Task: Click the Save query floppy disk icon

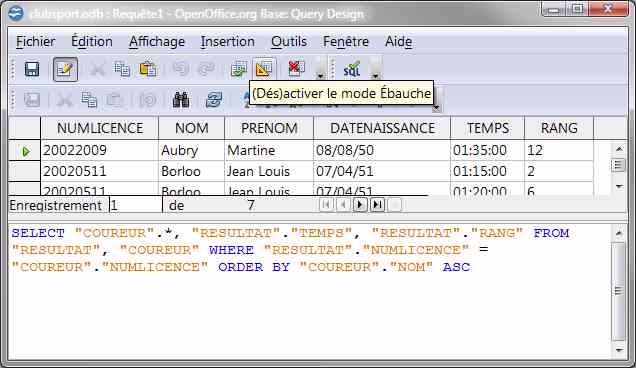Action: pos(32,69)
